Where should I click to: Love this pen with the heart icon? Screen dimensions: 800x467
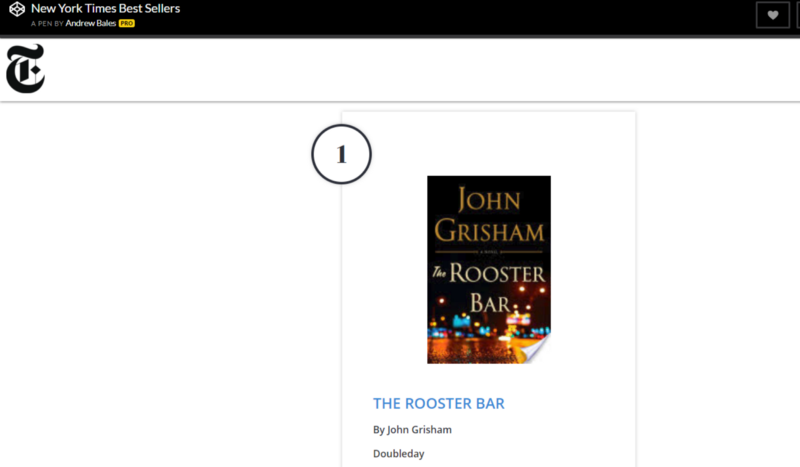click(x=772, y=15)
